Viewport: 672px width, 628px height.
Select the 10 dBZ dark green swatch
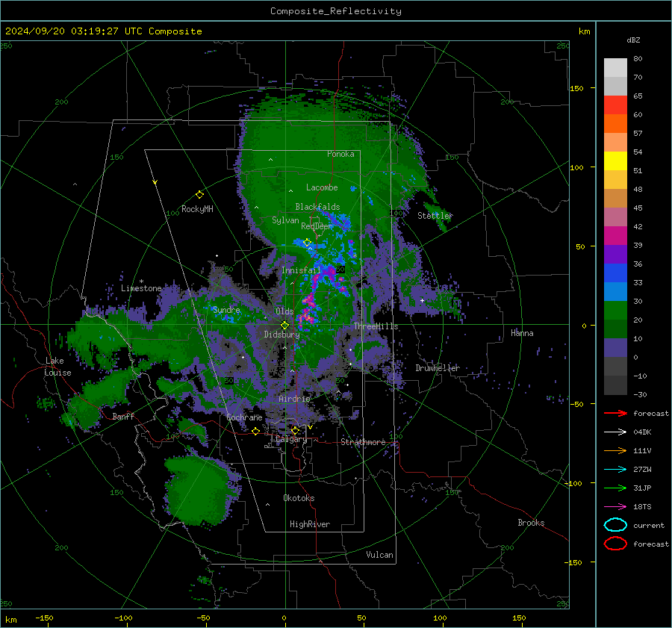click(x=615, y=329)
